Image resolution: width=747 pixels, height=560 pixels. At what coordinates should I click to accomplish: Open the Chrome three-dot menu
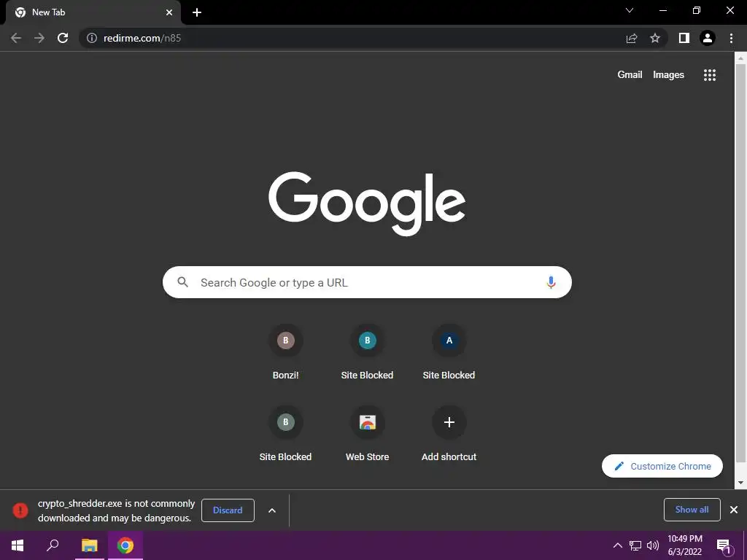(731, 38)
